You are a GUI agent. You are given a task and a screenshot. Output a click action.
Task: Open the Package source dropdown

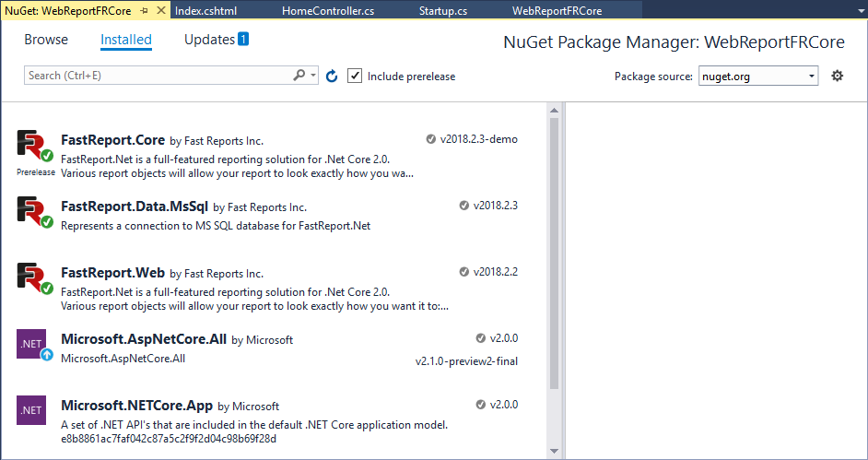[757, 76]
